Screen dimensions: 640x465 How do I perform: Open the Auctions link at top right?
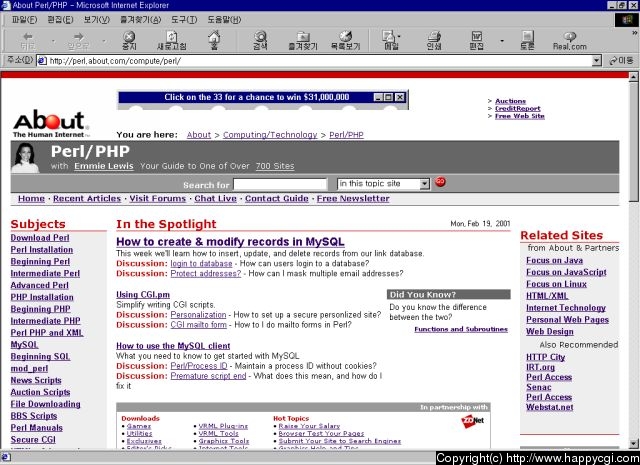tap(510, 101)
